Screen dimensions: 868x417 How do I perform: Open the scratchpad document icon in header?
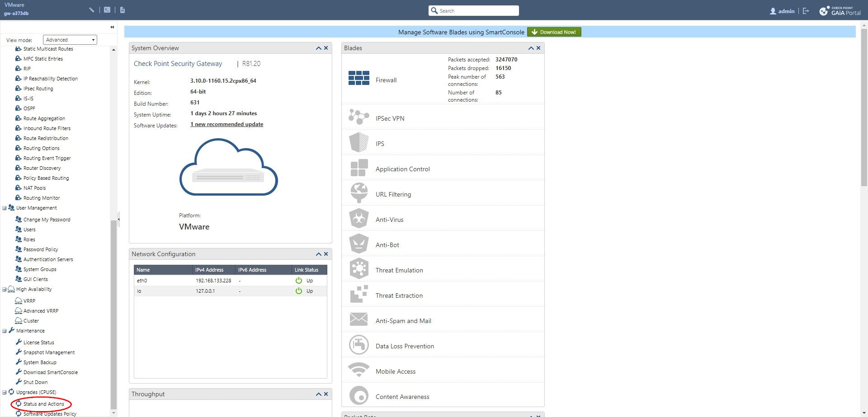click(123, 10)
